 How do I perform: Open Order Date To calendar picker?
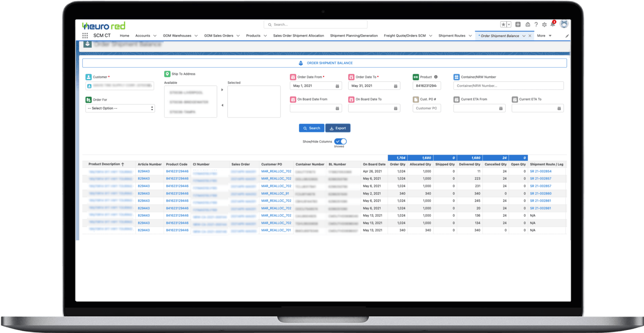tap(395, 86)
